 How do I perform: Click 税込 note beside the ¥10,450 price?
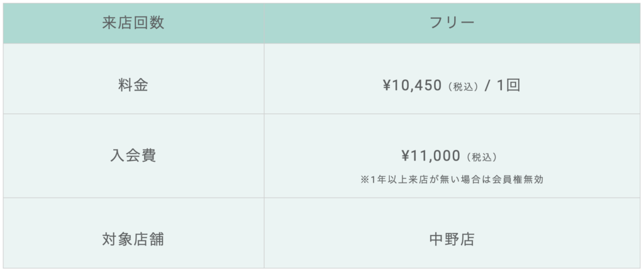point(464,87)
